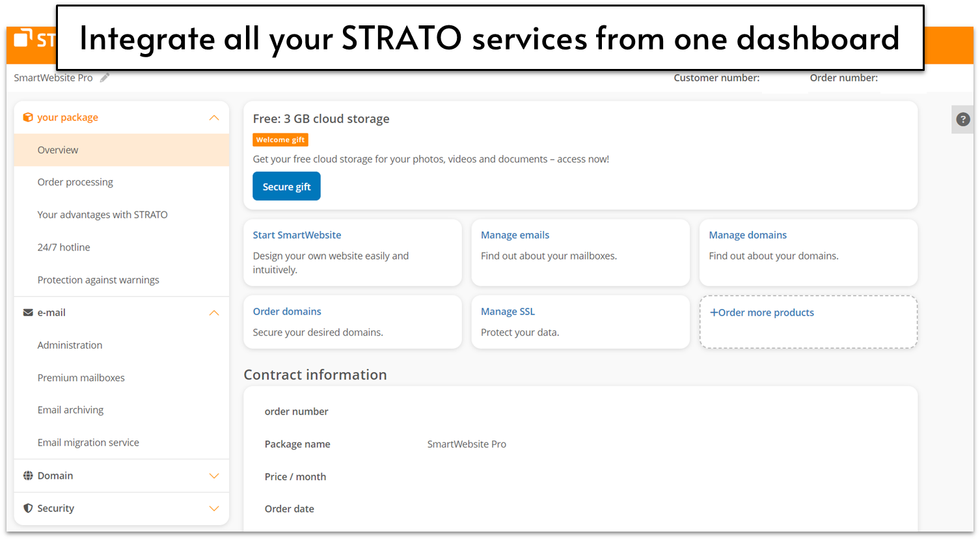Screen dimensions: 980x540
Task: Click the Get your free cloud storage text
Action: point(431,159)
